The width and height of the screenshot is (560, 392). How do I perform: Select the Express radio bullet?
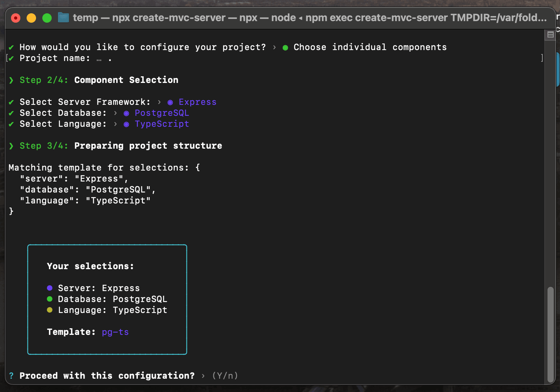point(170,102)
